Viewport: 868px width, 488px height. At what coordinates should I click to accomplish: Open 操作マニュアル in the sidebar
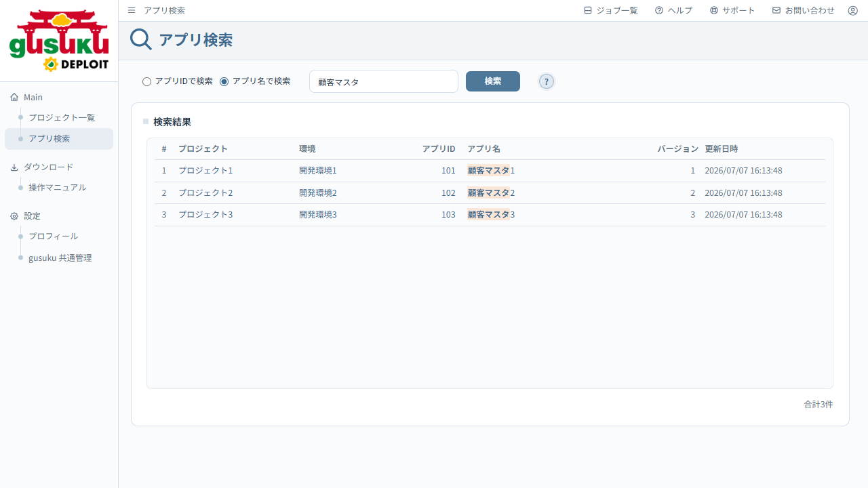click(57, 187)
